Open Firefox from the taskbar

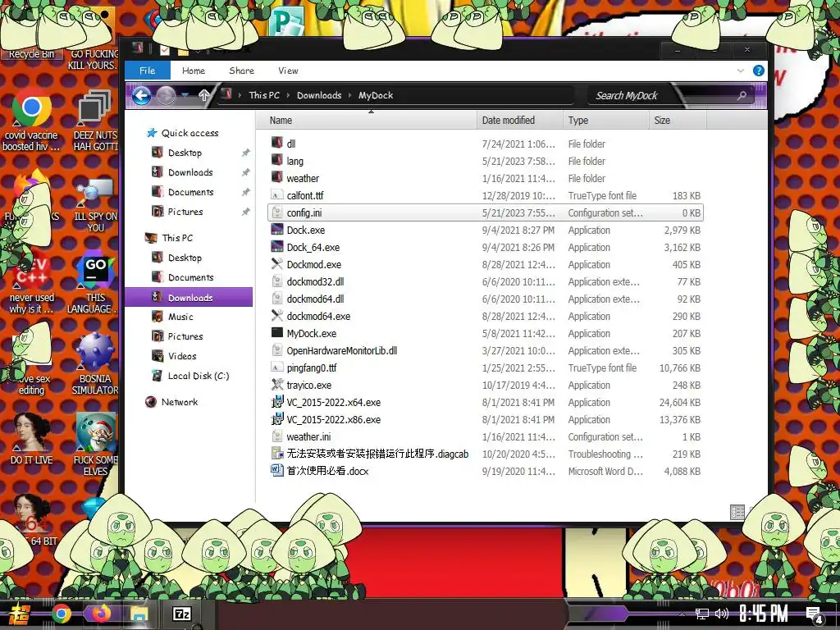pyautogui.click(x=100, y=613)
